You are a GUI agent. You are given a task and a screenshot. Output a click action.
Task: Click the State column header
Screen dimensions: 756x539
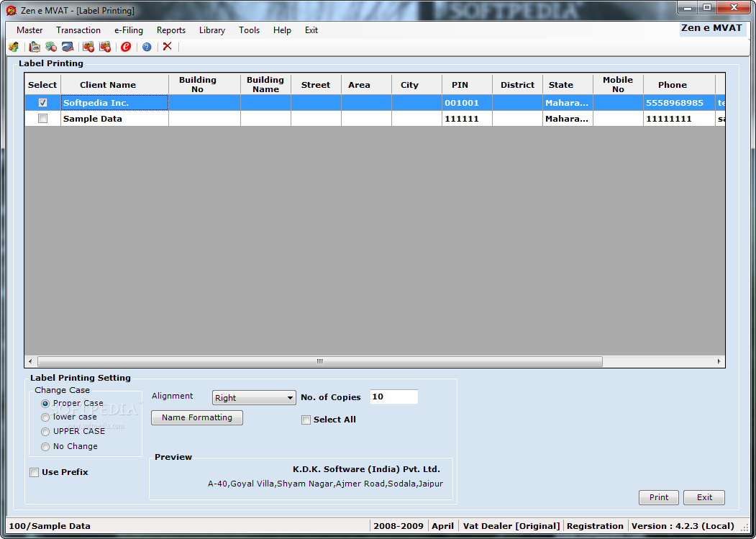568,84
